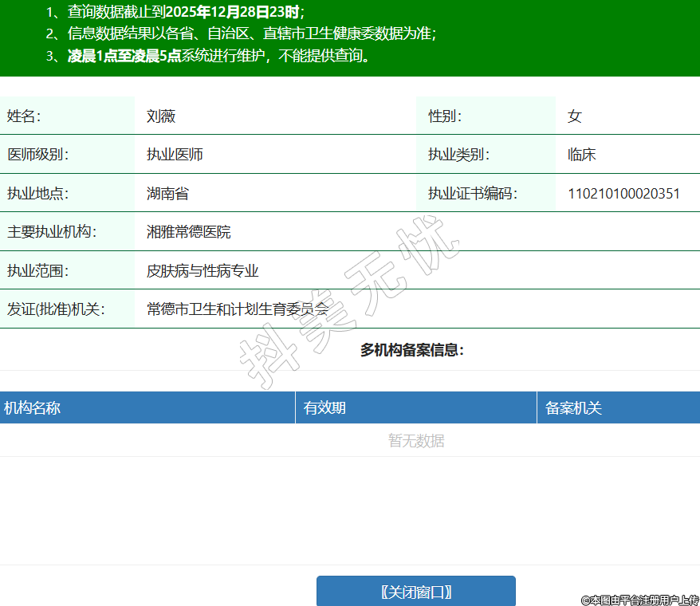Select the 机构名称 column header
Viewport: 700px width, 606px height.
pyautogui.click(x=33, y=408)
